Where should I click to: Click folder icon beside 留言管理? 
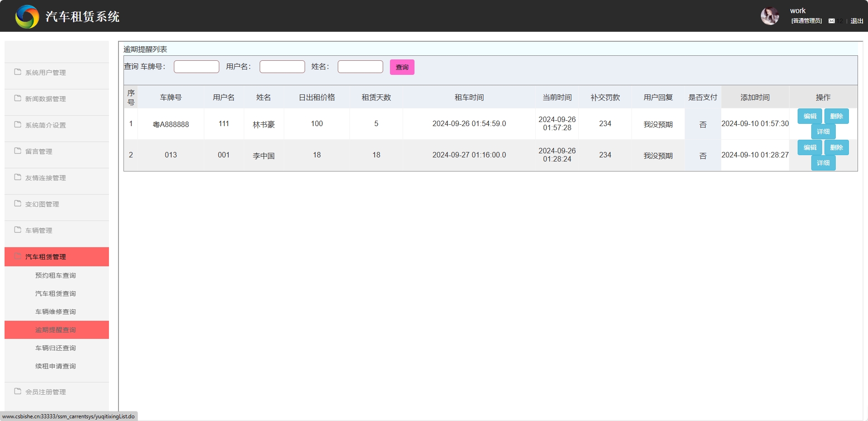tap(18, 151)
